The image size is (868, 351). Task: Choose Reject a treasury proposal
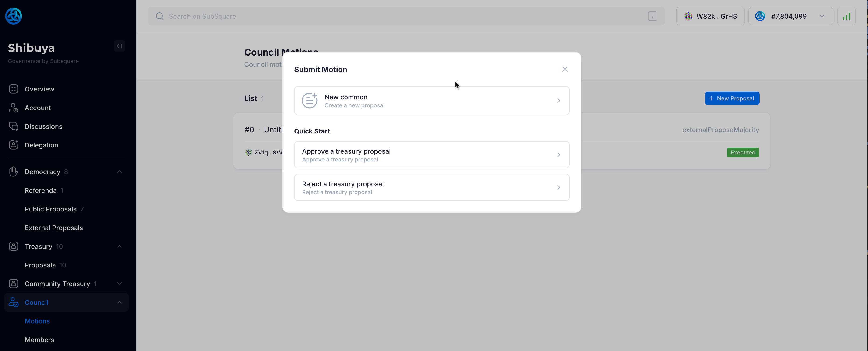(432, 187)
